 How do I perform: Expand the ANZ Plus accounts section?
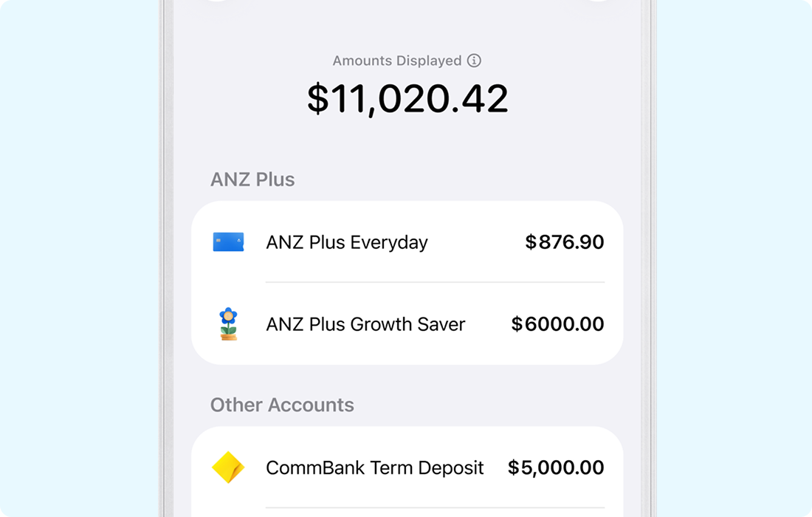(x=252, y=179)
